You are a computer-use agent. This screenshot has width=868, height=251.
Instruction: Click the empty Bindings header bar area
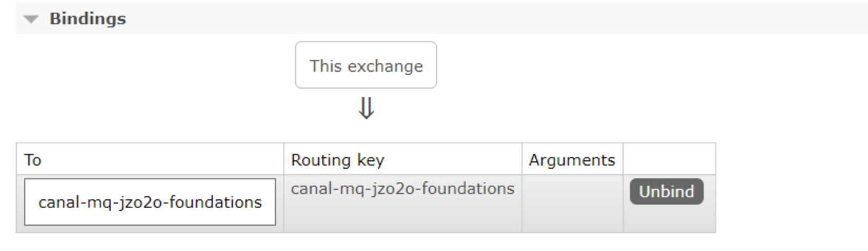tap(474, 19)
